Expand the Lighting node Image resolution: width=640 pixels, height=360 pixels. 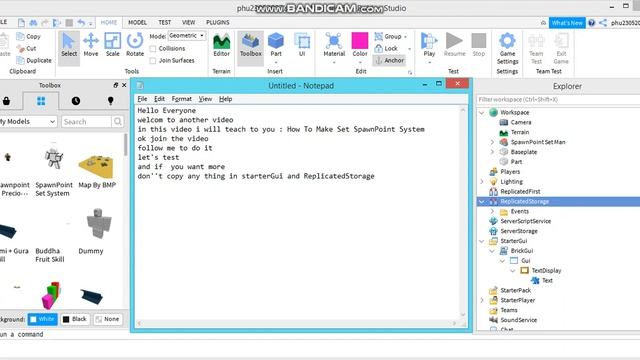coord(482,182)
